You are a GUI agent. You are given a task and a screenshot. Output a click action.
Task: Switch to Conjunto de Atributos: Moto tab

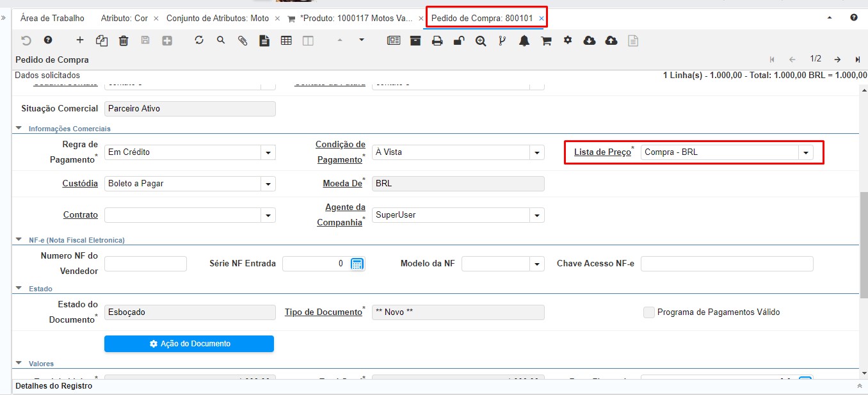pyautogui.click(x=217, y=19)
